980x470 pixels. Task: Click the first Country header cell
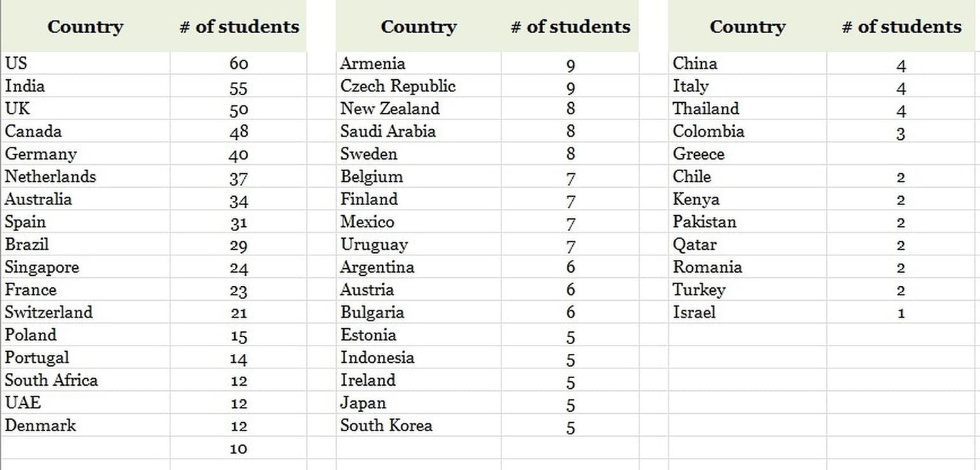click(85, 26)
